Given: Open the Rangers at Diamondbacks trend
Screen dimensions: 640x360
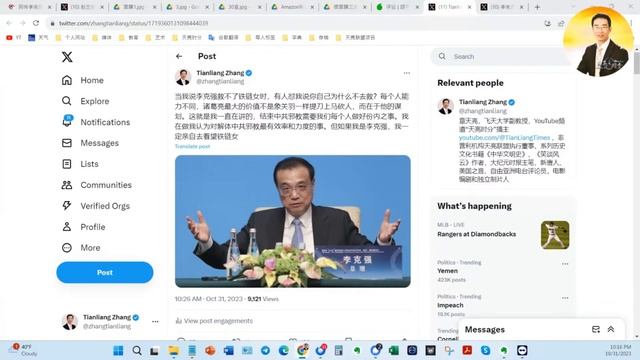Looking at the screenshot, I should [x=476, y=234].
